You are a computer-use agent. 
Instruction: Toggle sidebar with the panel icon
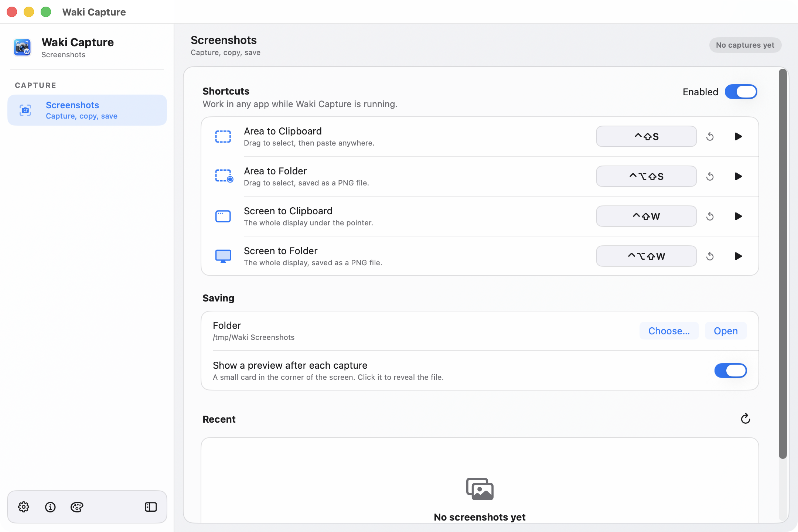151,507
